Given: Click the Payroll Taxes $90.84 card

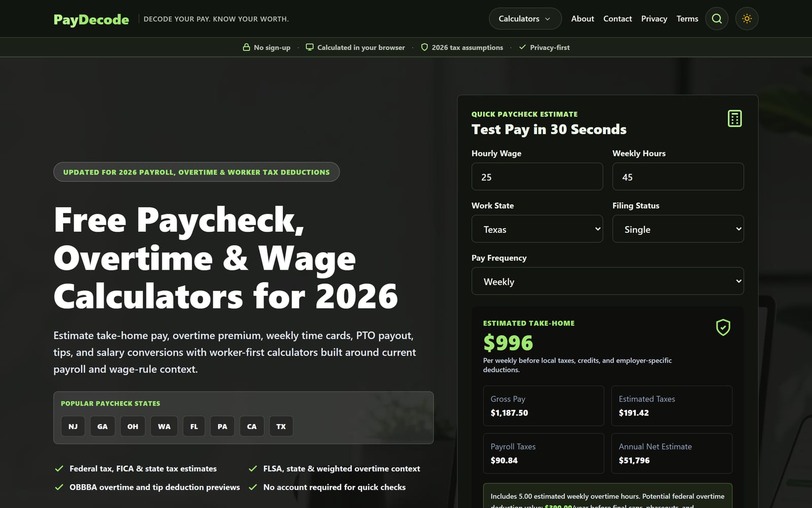Looking at the screenshot, I should 544,454.
